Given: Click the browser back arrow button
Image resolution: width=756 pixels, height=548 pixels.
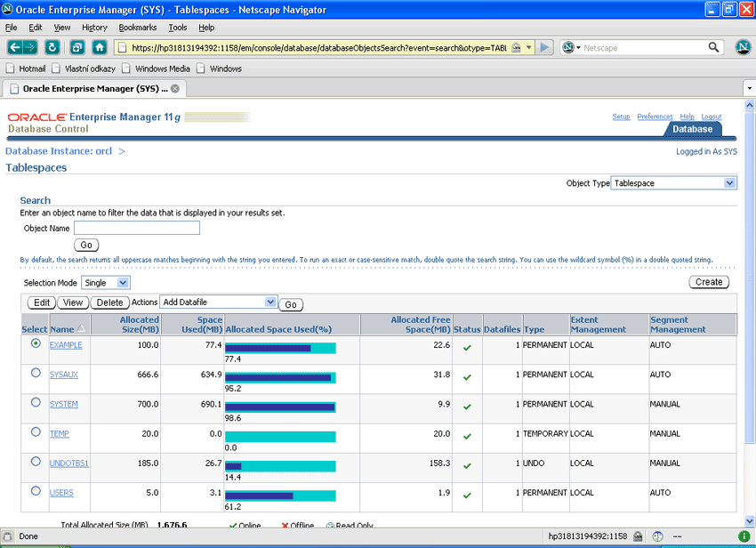Looking at the screenshot, I should pyautogui.click(x=14, y=47).
